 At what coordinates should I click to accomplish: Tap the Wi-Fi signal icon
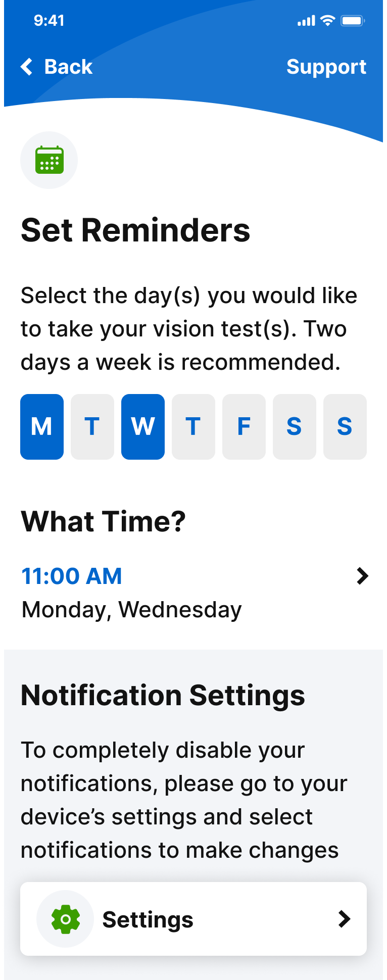tap(328, 21)
